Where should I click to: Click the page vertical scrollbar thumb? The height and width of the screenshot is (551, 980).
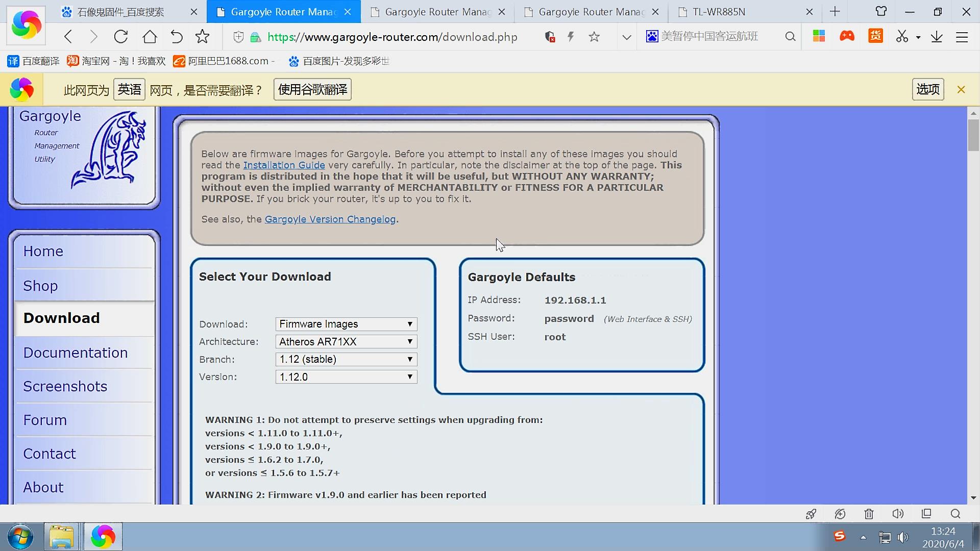973,135
